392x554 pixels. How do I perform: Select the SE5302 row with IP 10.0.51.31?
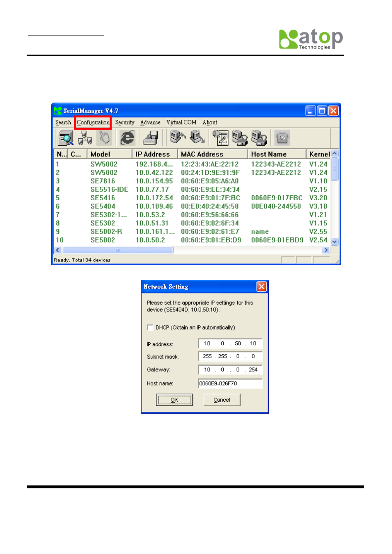[192, 223]
